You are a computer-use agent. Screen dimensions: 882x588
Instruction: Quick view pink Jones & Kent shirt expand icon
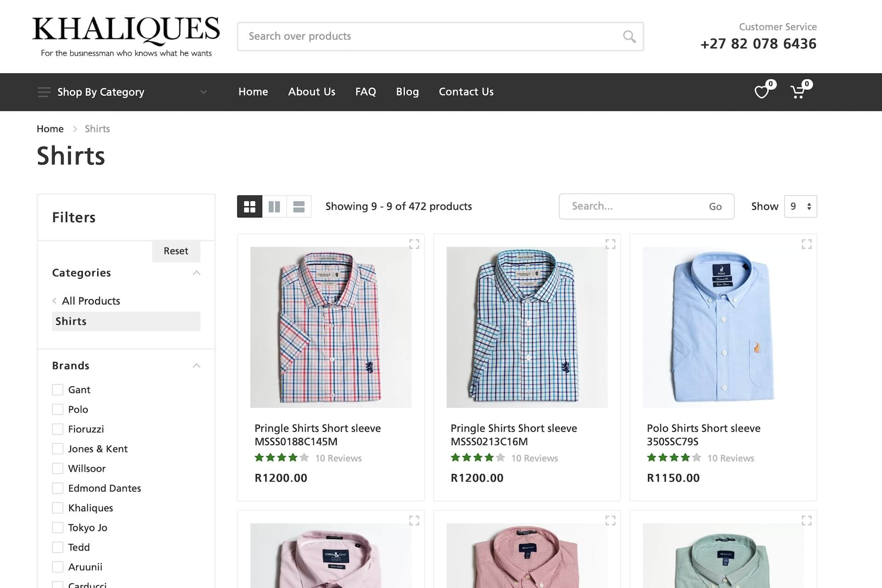[414, 520]
